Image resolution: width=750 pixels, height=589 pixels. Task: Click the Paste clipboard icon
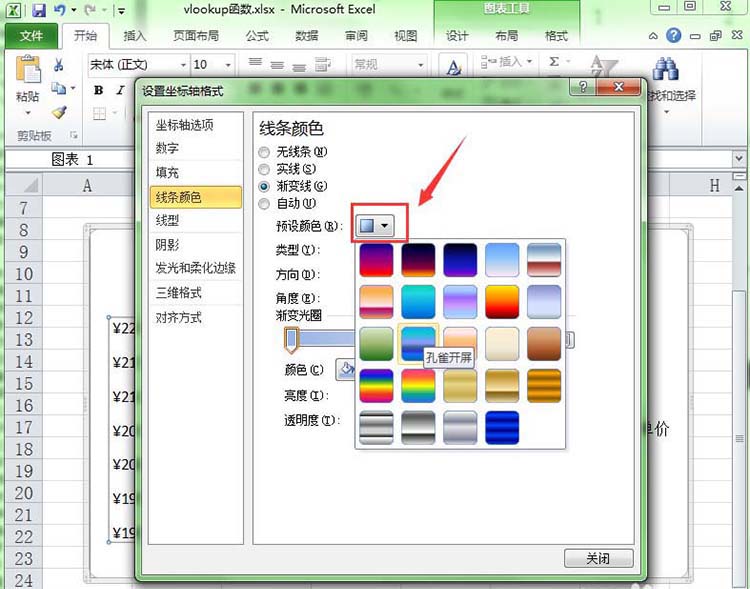tap(28, 69)
